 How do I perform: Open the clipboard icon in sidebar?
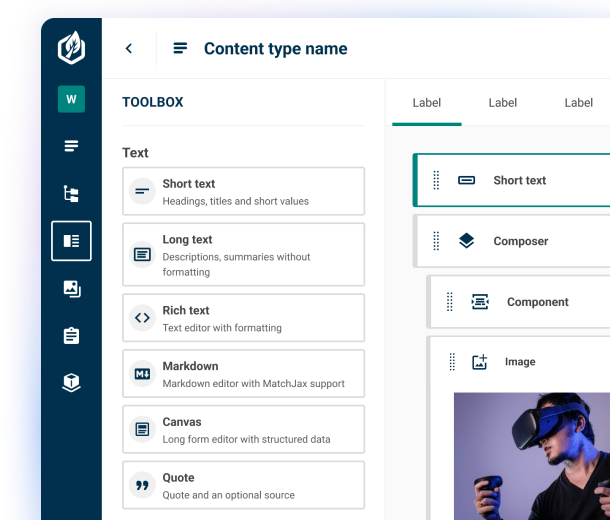(x=71, y=336)
